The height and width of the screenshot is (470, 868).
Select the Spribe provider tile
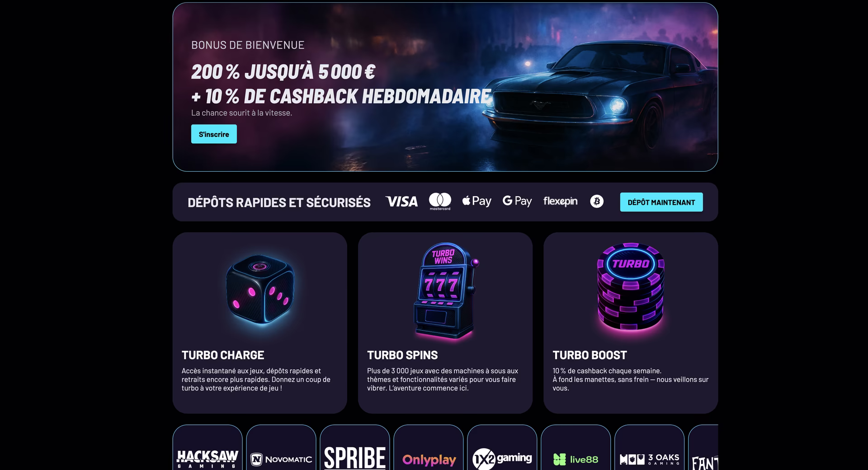pos(355,447)
